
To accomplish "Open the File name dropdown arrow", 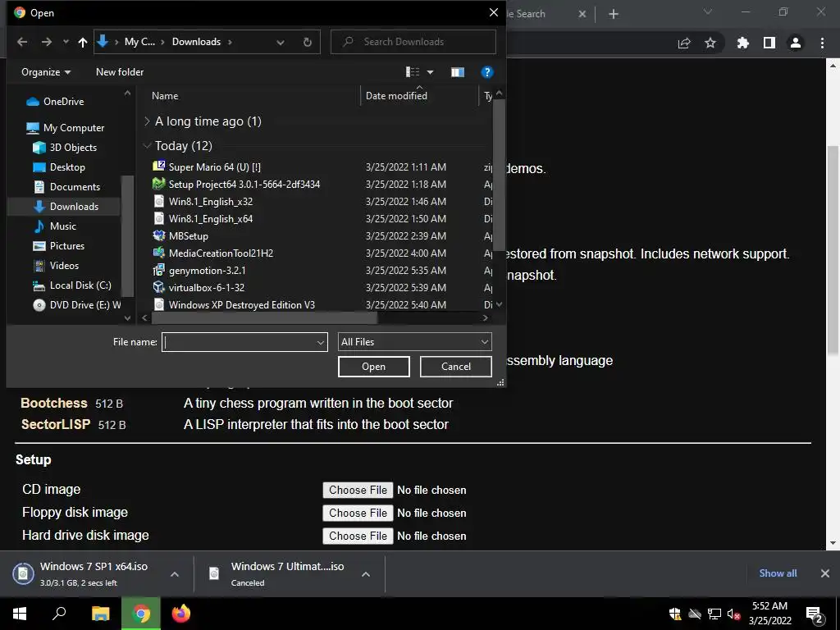I will pyautogui.click(x=321, y=342).
